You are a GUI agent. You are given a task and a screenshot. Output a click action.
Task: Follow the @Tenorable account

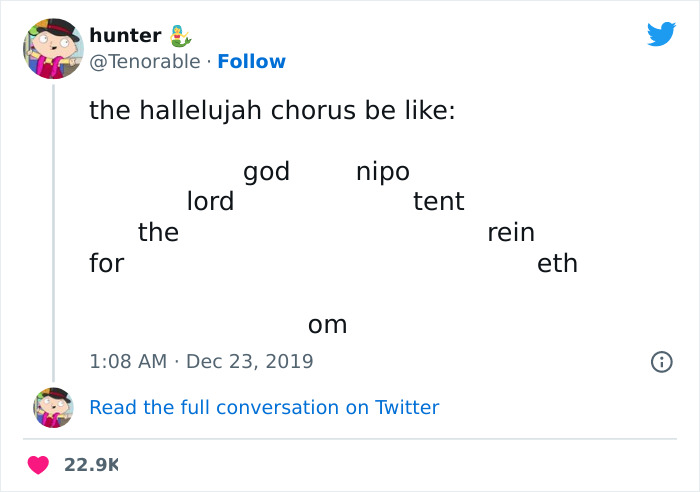click(x=251, y=61)
